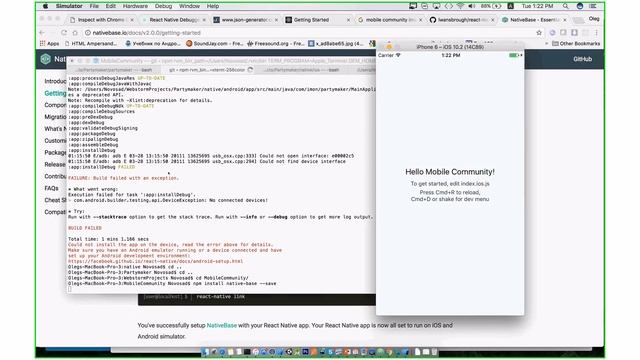The image size is (640, 360).
Task: Switch to mobile community Google tab
Action: coord(390,20)
